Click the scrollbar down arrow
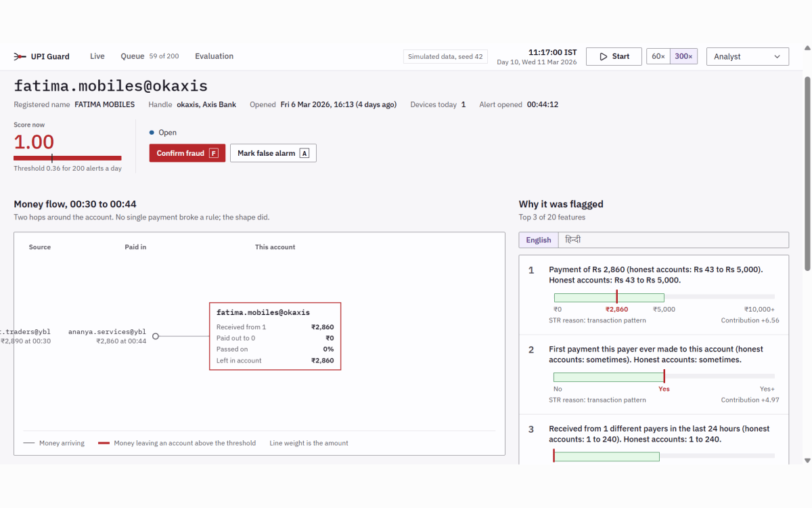Viewport: 812px width, 508px height. tap(806, 461)
